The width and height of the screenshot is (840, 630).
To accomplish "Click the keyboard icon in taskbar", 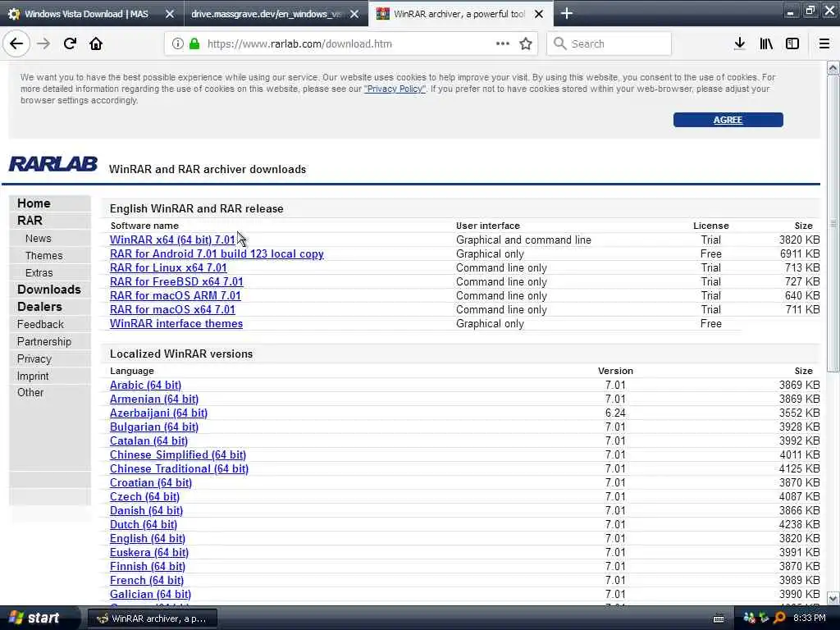I will coord(719,619).
